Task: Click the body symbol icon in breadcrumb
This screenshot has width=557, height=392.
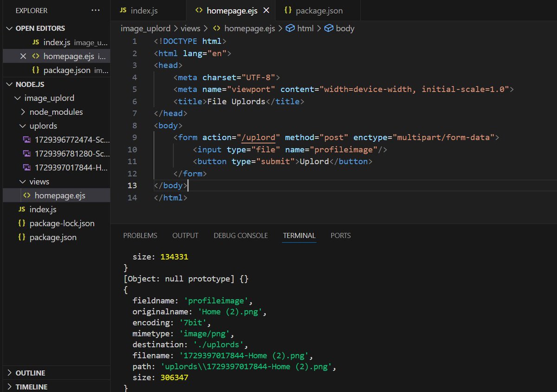Action: 329,28
